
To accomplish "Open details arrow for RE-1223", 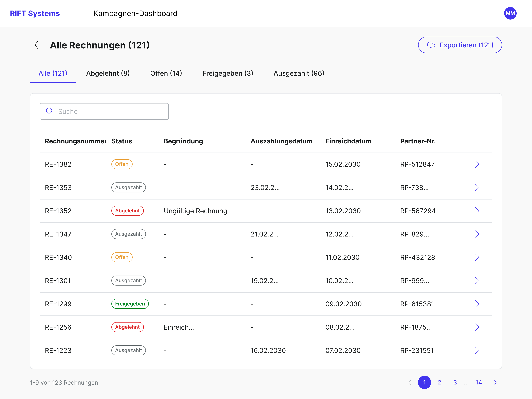I will [477, 350].
